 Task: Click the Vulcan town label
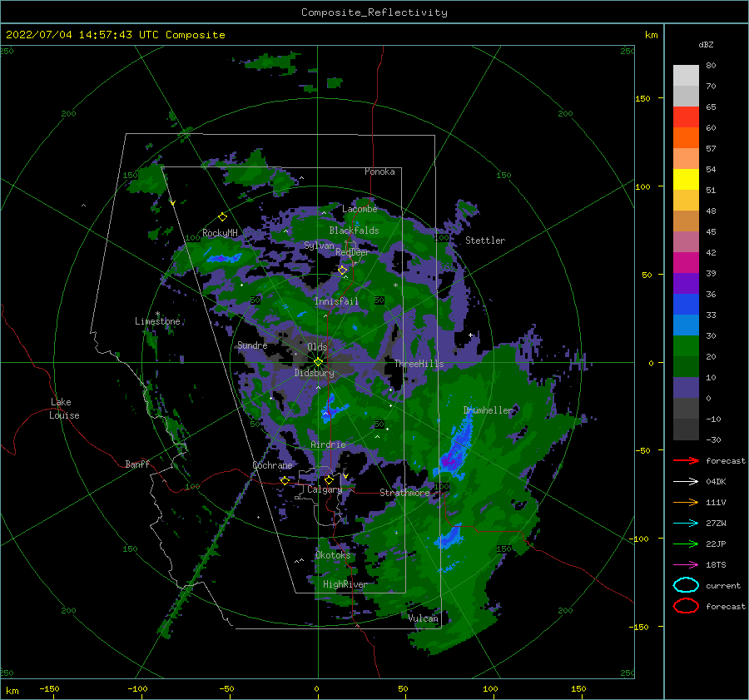423,618
